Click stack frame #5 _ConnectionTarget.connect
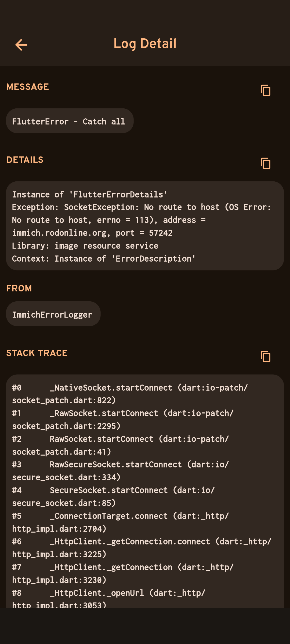Screen dimensions: 290x644 click(109, 516)
